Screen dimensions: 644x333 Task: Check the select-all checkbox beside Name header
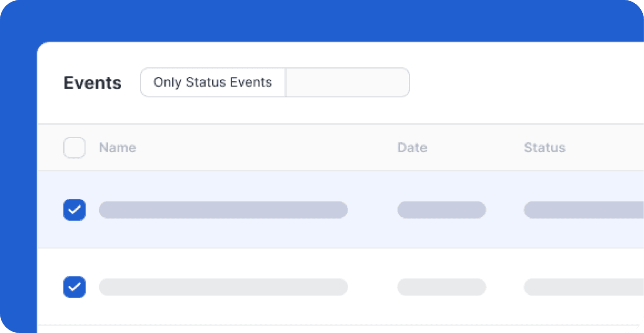point(75,148)
